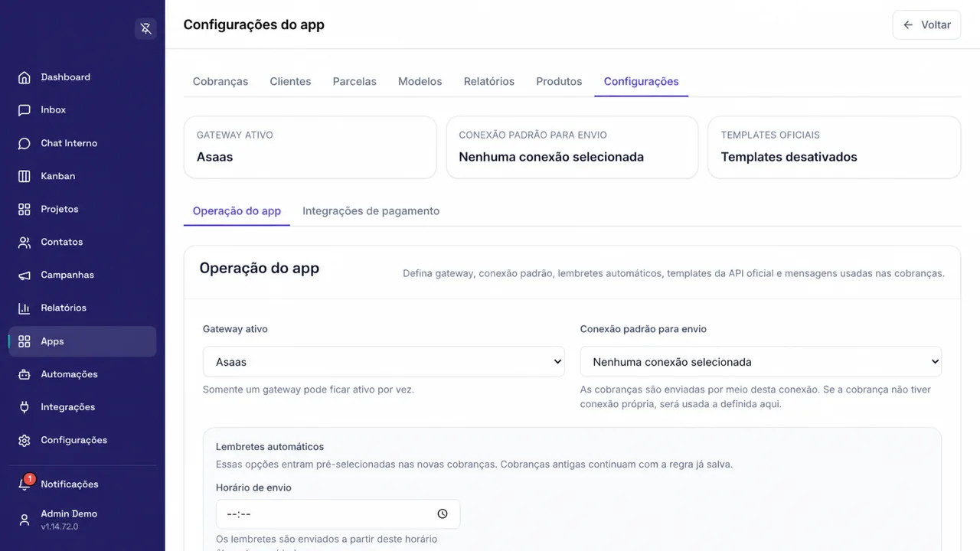980x551 pixels.
Task: Open the Inbox message icon
Action: [x=24, y=110]
